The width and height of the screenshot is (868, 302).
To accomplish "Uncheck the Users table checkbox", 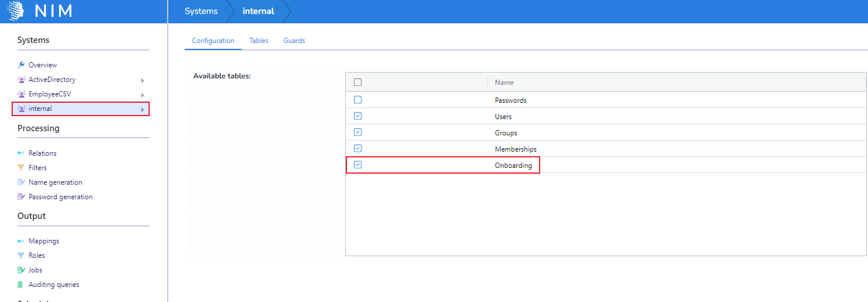I will pos(357,116).
